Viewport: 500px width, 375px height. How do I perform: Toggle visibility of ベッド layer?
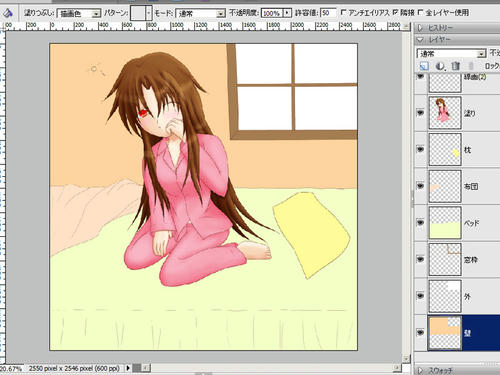point(421,222)
